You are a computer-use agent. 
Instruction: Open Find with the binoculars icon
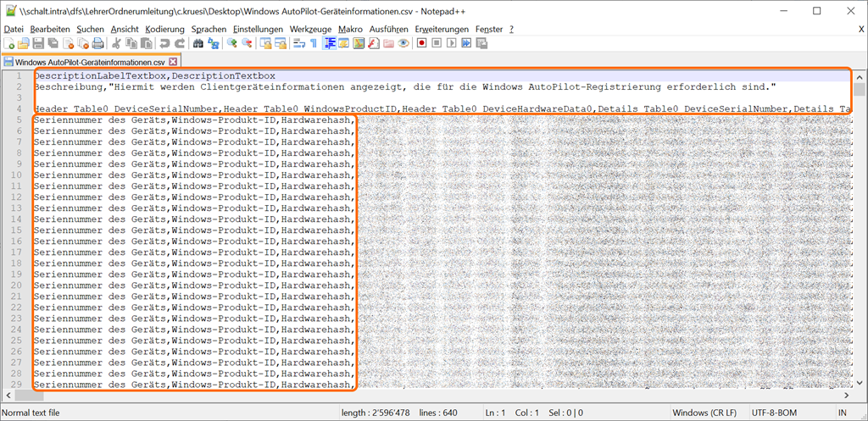[198, 43]
